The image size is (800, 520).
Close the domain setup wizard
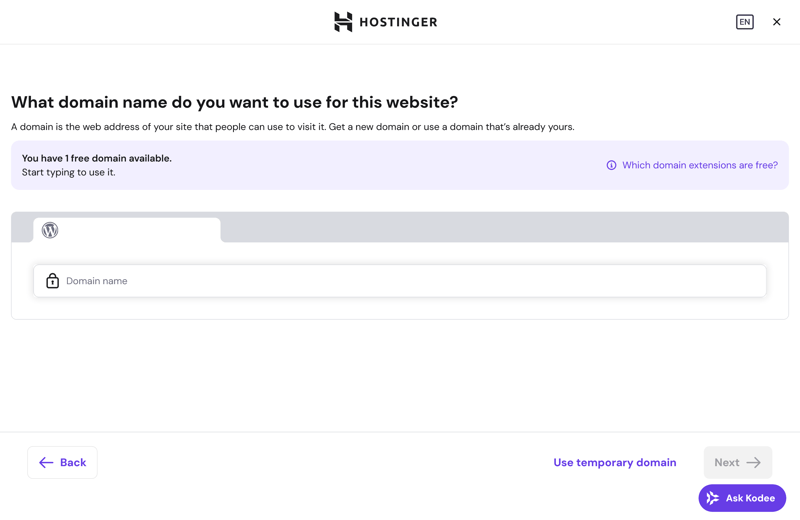[x=777, y=22]
